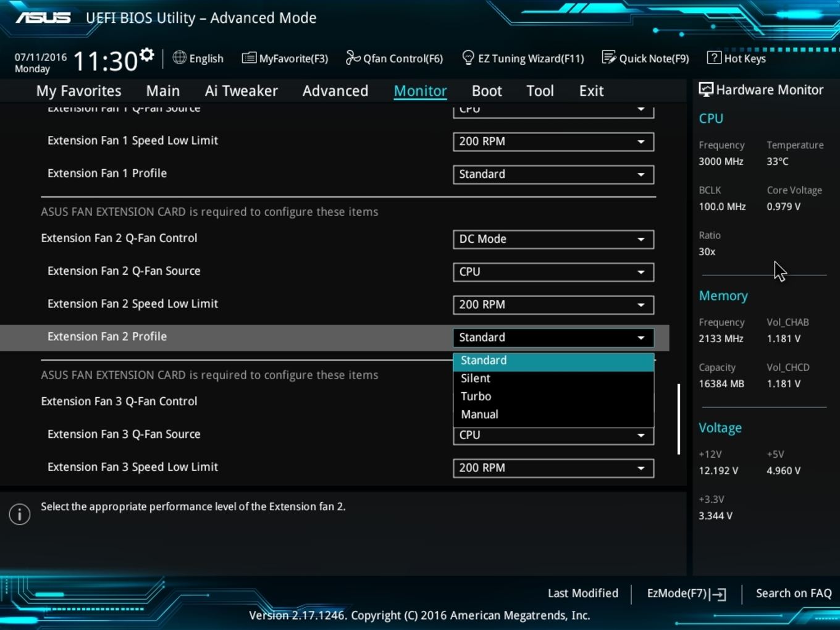Open Extension Fan 1 Profile dropdown
Screen dimensions: 840x630
click(x=553, y=174)
